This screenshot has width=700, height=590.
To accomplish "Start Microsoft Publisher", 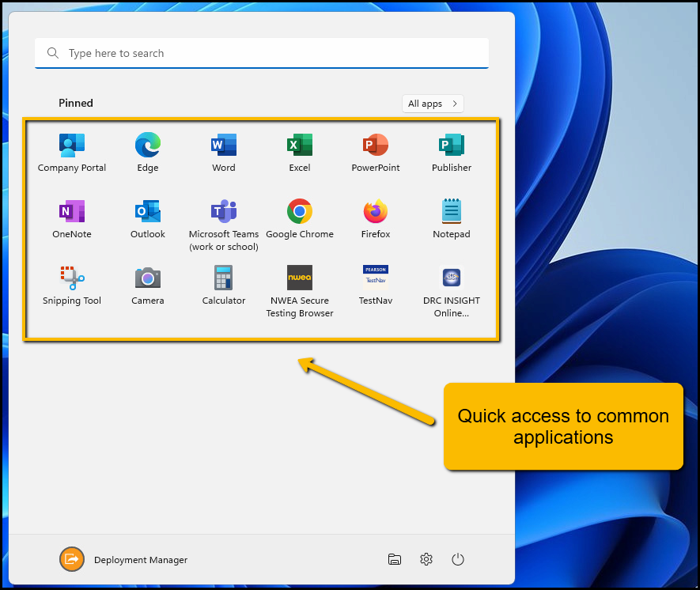I will [452, 152].
